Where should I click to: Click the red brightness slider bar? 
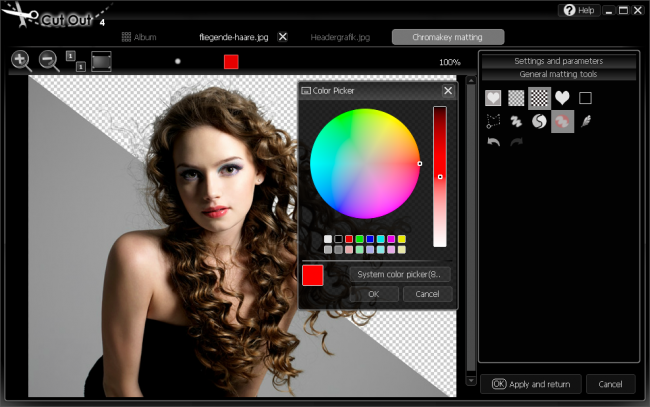tap(440, 177)
